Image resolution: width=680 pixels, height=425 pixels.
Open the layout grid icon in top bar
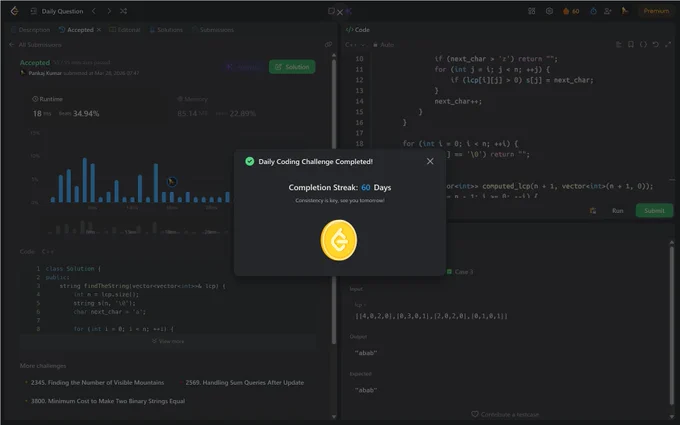531,11
